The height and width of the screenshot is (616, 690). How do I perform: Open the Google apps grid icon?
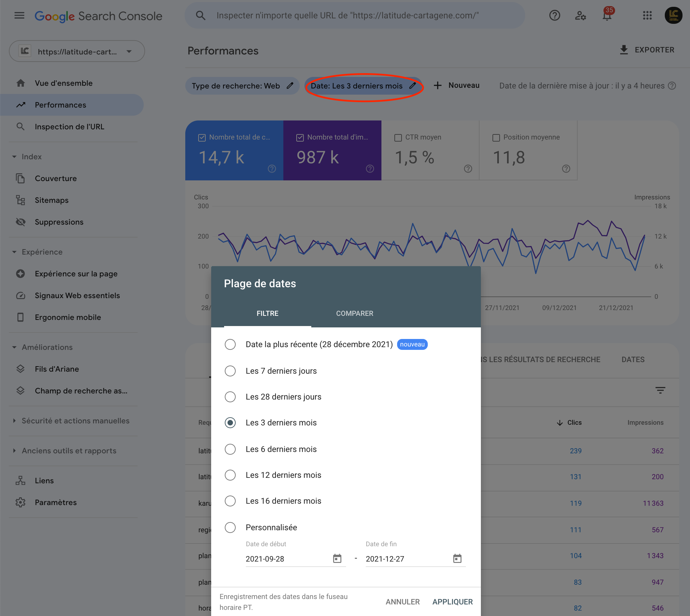(647, 15)
